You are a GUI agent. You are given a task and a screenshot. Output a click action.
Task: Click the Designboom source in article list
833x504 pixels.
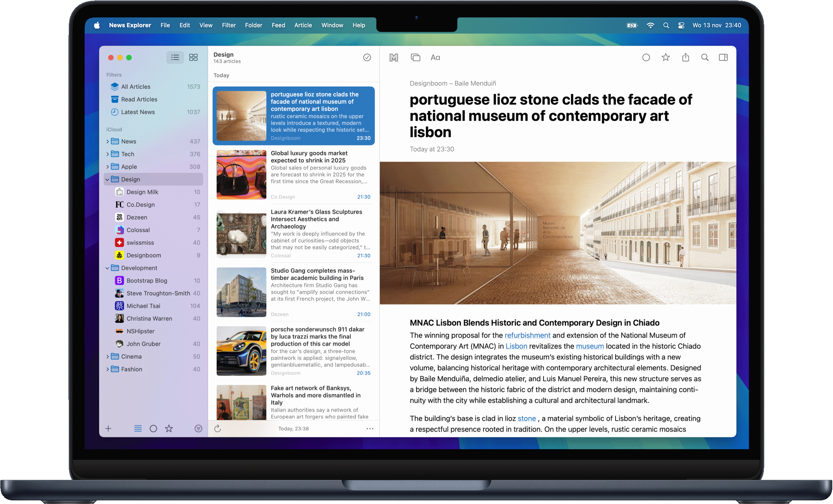285,138
